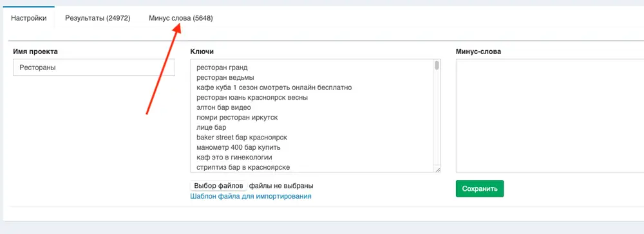Click "каф это в гинекологии" keyword line
This screenshot has height=234, width=644.
pos(234,157)
